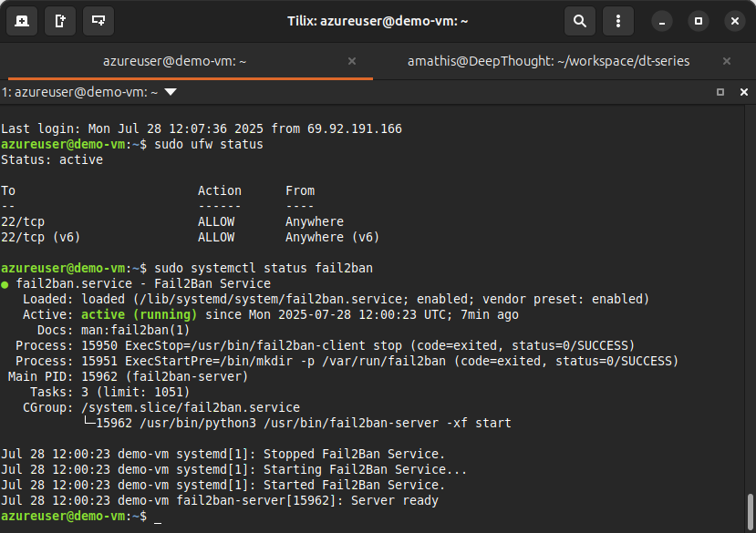Close the azureuser@demo-vm session tab
The width and height of the screenshot is (756, 533).
[352, 61]
